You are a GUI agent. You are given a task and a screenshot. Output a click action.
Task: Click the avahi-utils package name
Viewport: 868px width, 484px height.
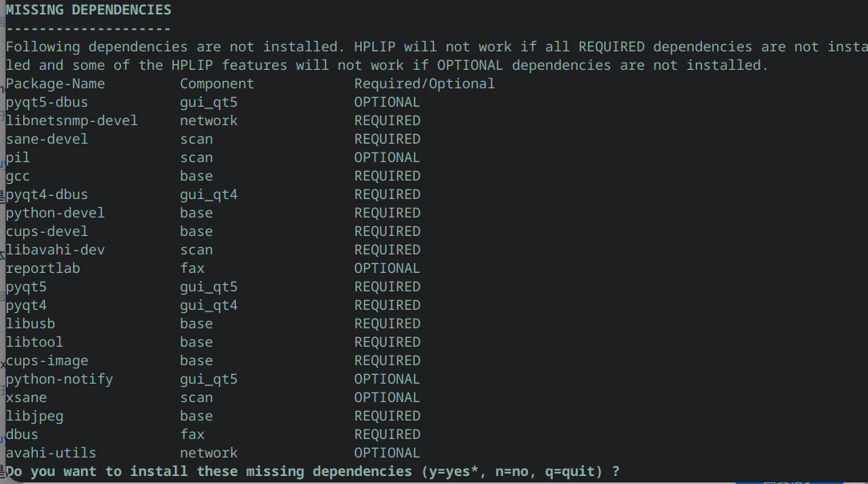pyautogui.click(x=51, y=453)
